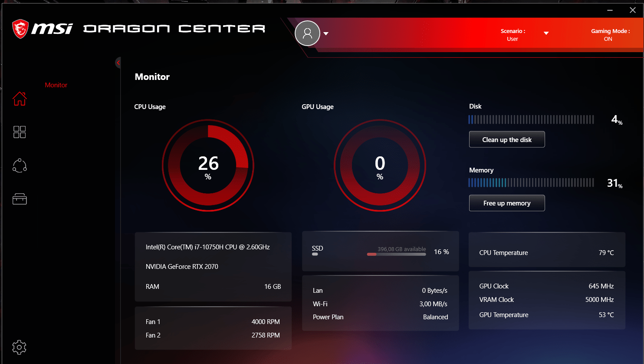Click the NVIDIA GeForce RTX 2070 text
Screen dimensions: 644x364
tap(182, 267)
